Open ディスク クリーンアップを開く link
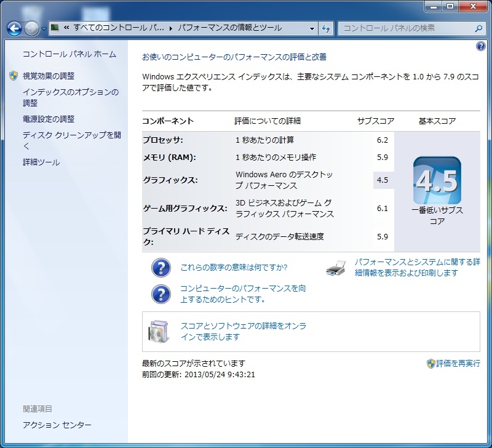 [71, 140]
